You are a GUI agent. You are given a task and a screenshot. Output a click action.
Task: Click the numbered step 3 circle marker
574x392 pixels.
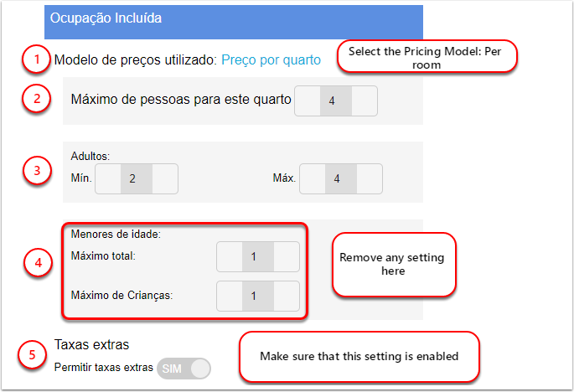click(34, 171)
